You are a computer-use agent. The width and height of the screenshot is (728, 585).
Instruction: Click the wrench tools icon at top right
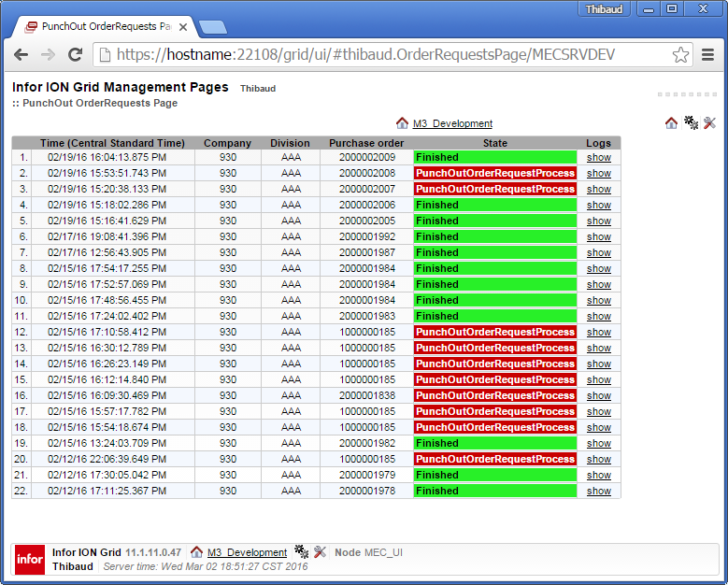709,122
